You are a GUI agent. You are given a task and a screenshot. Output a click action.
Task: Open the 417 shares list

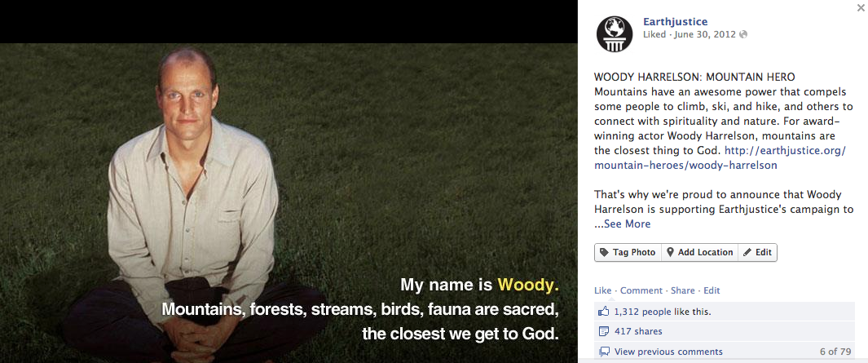coord(638,331)
